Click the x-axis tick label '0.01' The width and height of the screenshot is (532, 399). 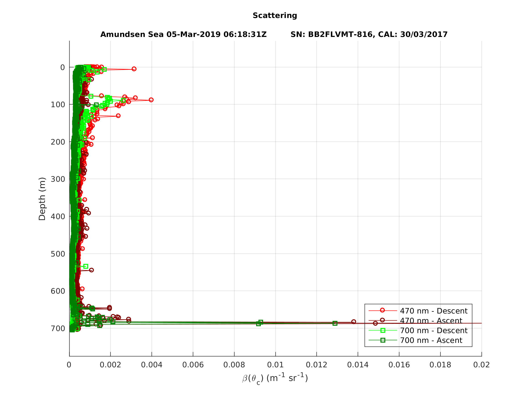click(x=275, y=365)
